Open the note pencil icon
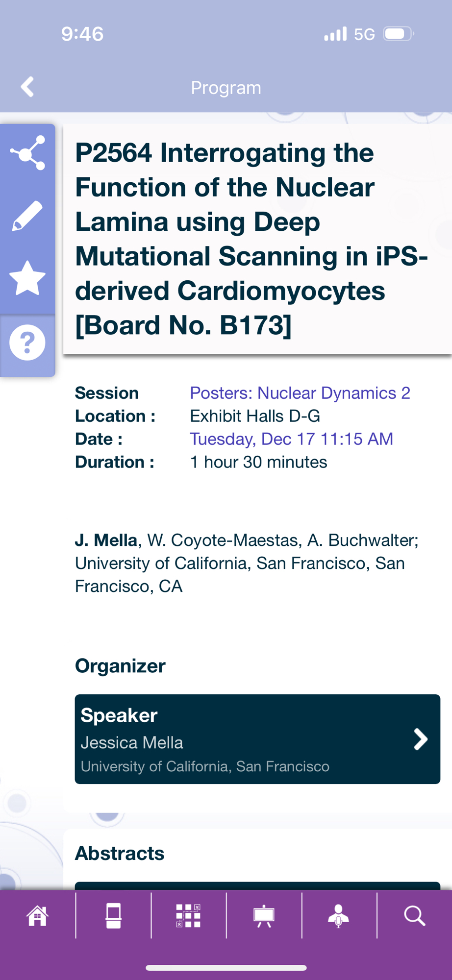The width and height of the screenshot is (452, 980). 27,216
